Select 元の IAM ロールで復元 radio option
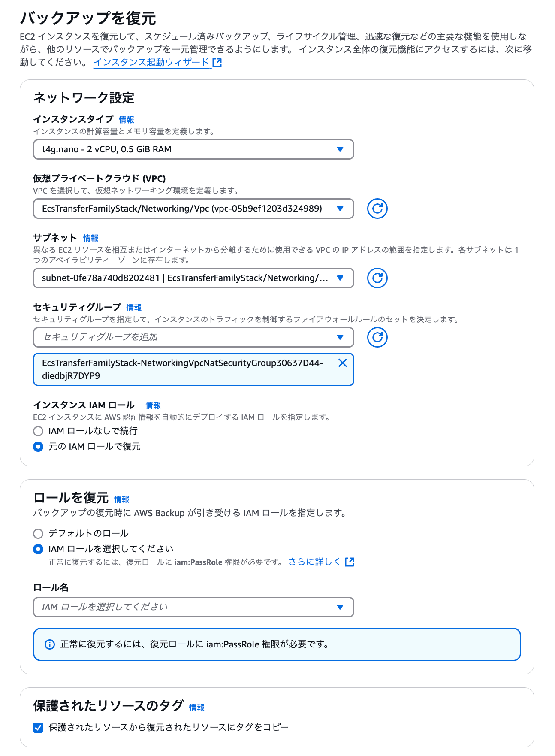555x756 pixels. [38, 447]
